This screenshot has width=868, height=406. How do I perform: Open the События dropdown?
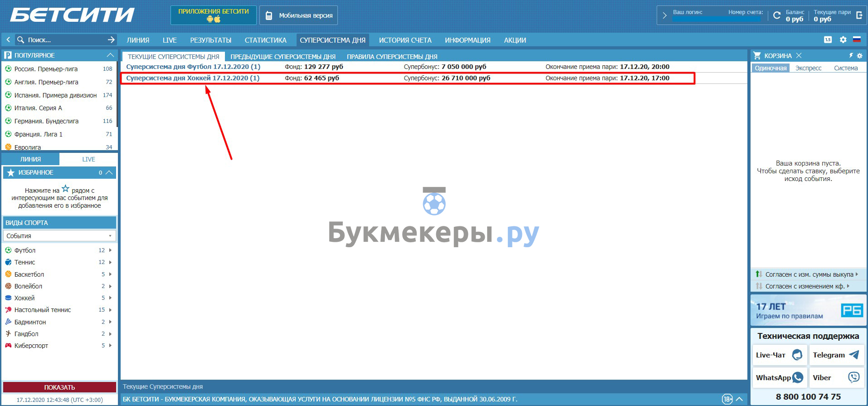(x=59, y=236)
